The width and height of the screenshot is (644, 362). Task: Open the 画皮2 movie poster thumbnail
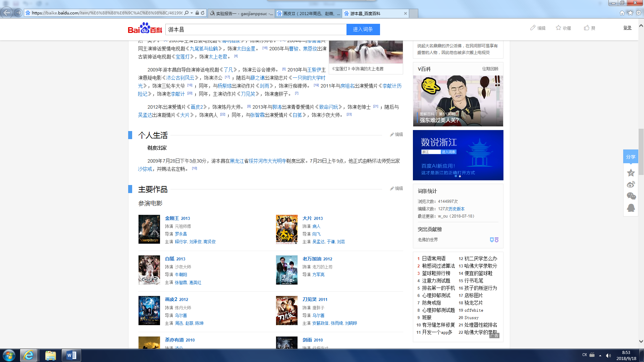[149, 310]
